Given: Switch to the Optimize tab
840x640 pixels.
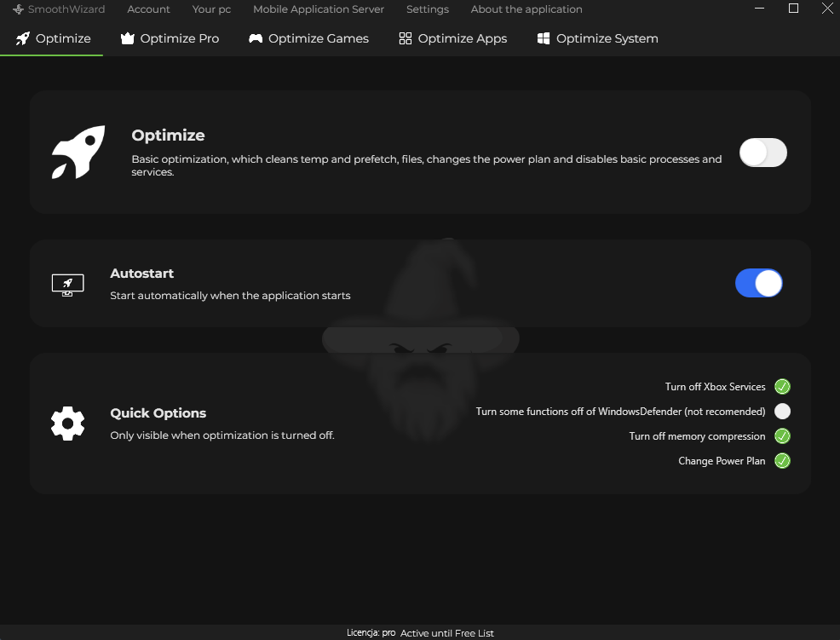Looking at the screenshot, I should pyautogui.click(x=53, y=38).
